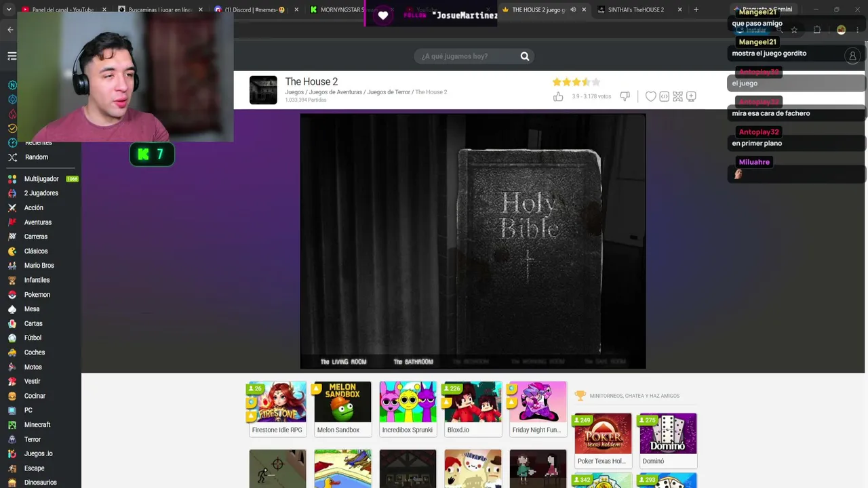Click 'MINITORNEOS, CHATEA Y HAZ AMIGOS' heading

(x=635, y=396)
